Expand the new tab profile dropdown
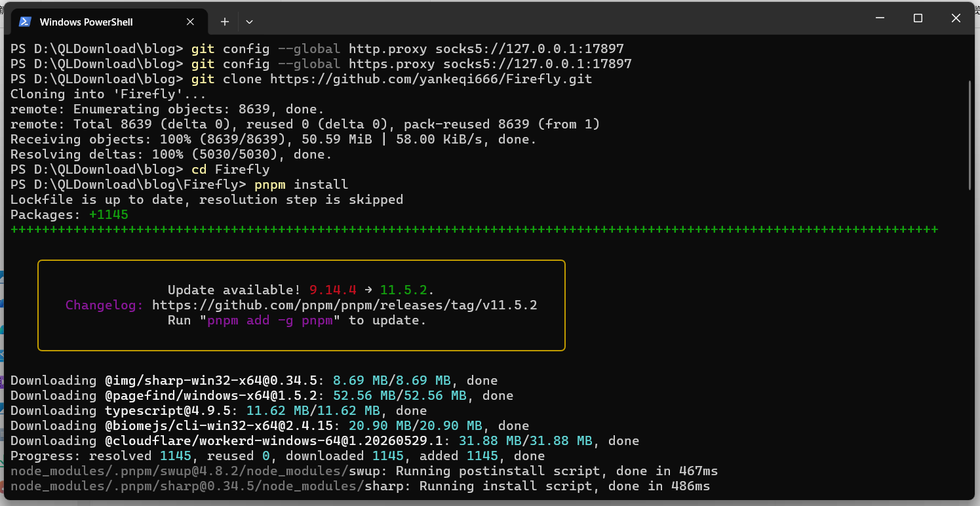The width and height of the screenshot is (980, 506). click(x=249, y=22)
